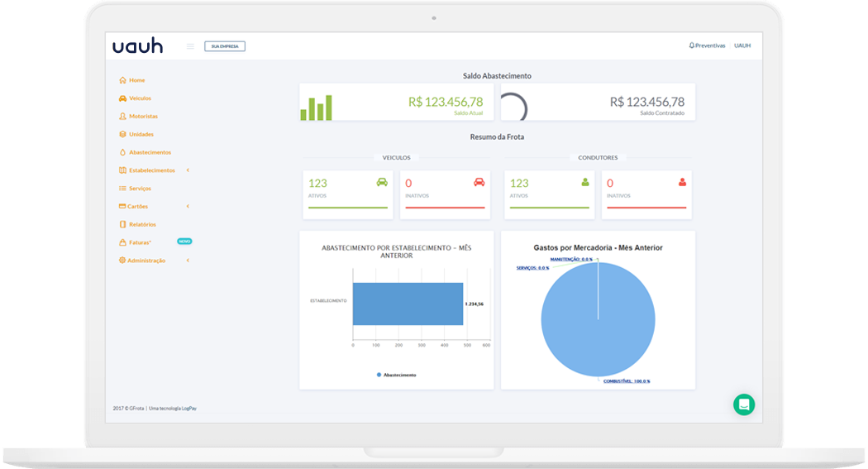Click the blue Estabelecimento bar in chart
The image size is (868, 469).
(x=408, y=304)
